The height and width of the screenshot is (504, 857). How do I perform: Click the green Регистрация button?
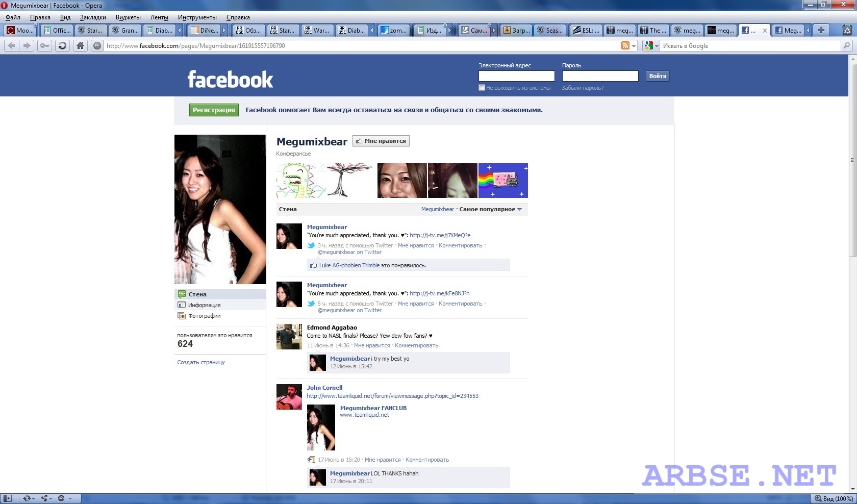[x=214, y=110]
